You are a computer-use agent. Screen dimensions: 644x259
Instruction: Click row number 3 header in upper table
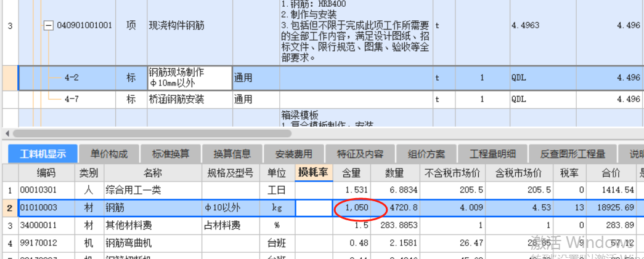pos(10,26)
